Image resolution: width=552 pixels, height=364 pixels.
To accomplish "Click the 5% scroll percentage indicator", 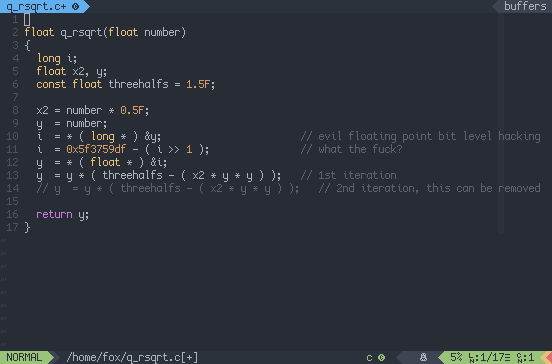I will pyautogui.click(x=456, y=357).
